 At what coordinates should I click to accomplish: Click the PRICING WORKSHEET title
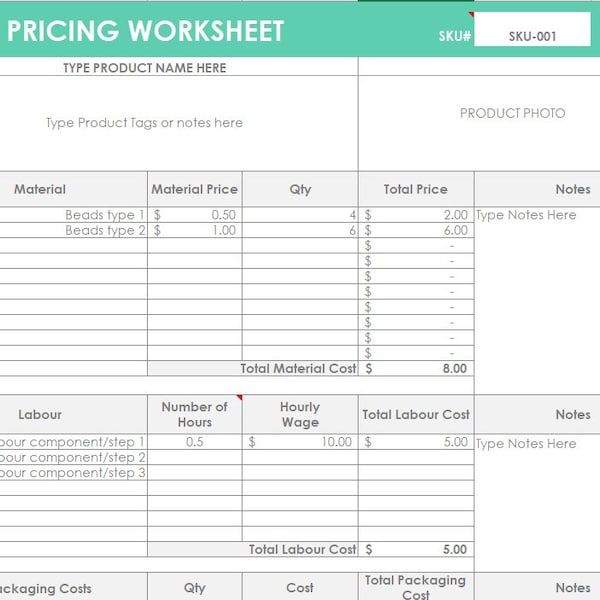[x=145, y=31]
